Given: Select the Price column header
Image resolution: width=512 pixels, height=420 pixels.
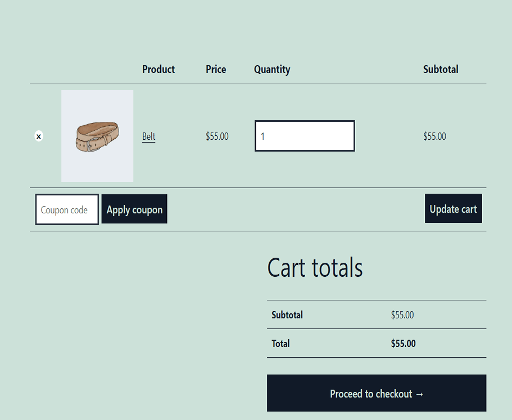Looking at the screenshot, I should point(216,69).
